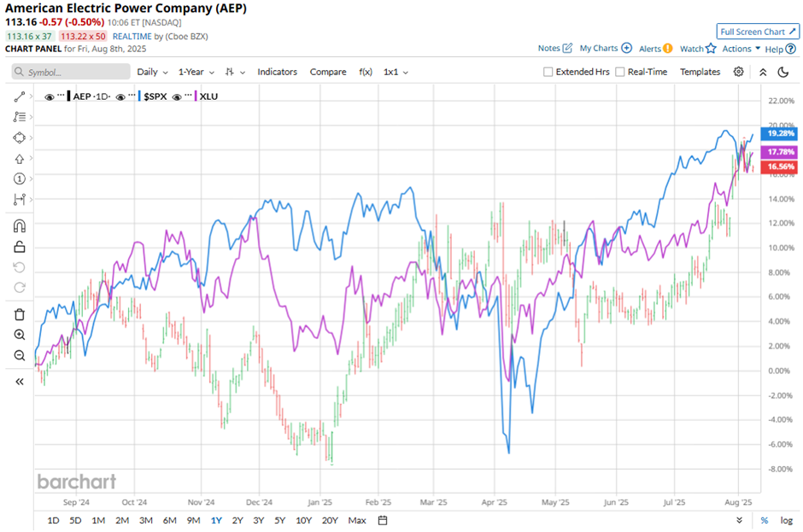Hide the AEP series eye icon
803x532 pixels.
[x=50, y=96]
